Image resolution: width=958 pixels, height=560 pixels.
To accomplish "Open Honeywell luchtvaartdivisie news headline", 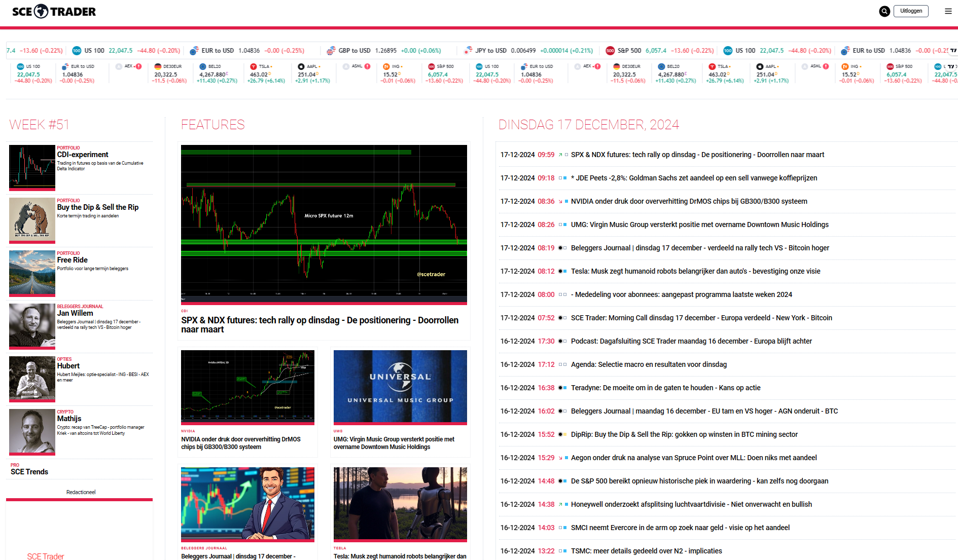I will (x=691, y=505).
